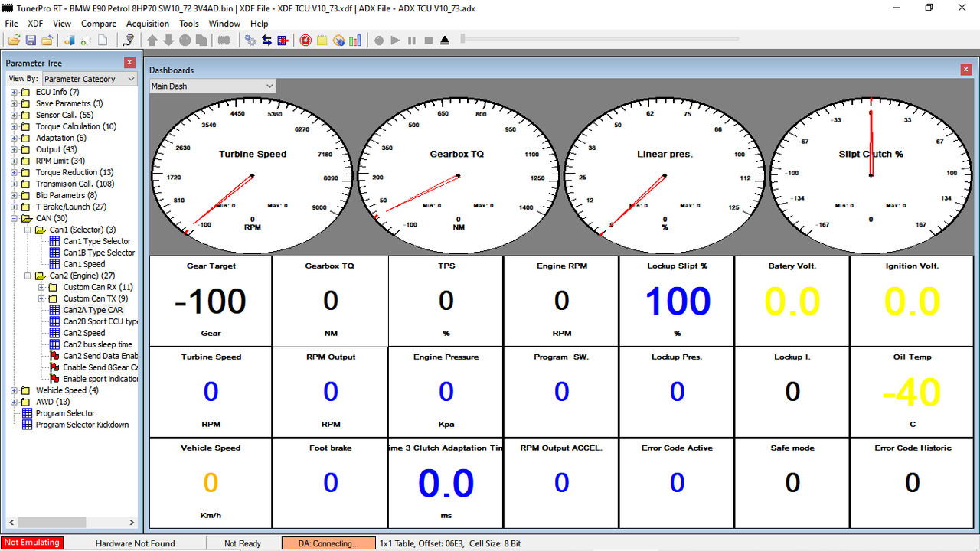This screenshot has height=551, width=980.
Task: Click the gears settings toolbar icon
Action: [x=250, y=41]
